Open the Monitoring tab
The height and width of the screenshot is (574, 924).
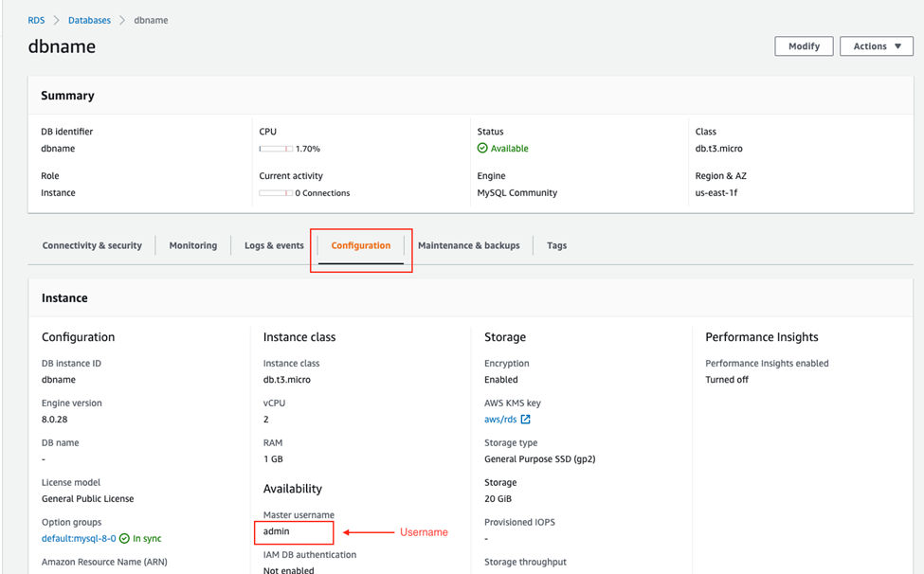(x=192, y=245)
